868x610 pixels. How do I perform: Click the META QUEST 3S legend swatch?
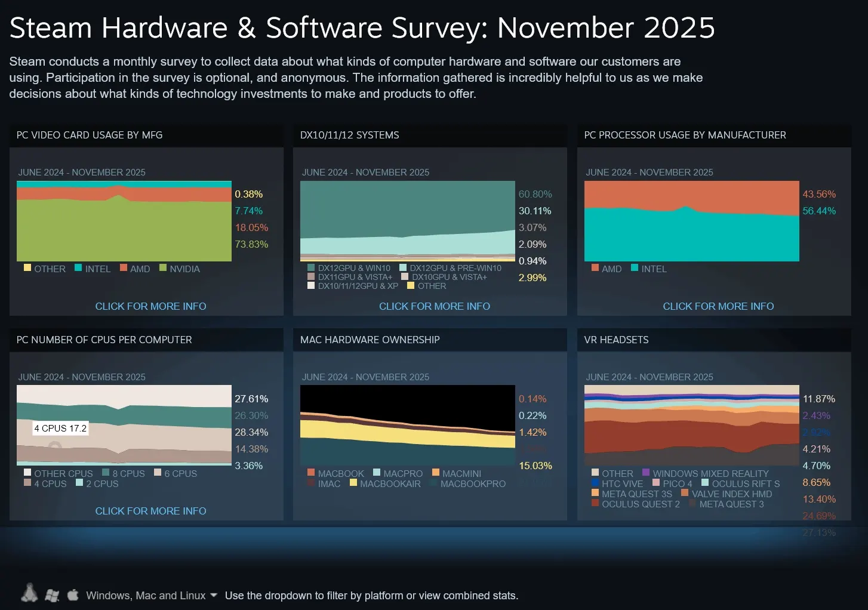(x=594, y=494)
